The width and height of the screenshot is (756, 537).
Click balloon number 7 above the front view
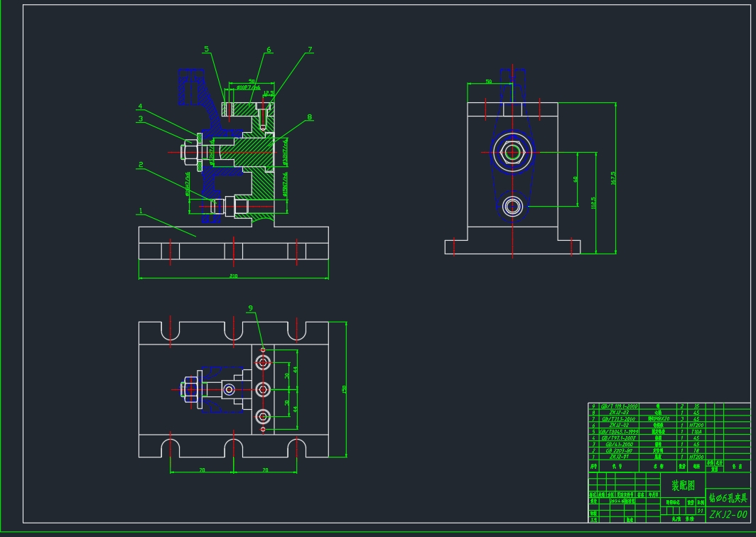coord(310,50)
